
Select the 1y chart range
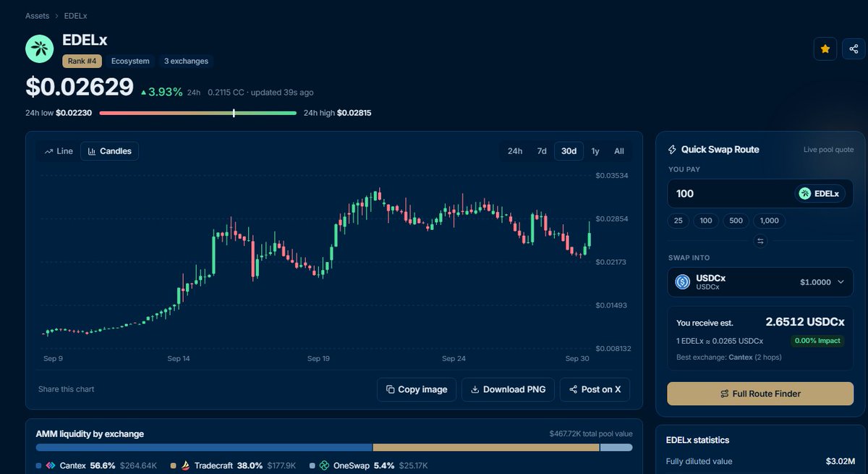[x=595, y=151]
